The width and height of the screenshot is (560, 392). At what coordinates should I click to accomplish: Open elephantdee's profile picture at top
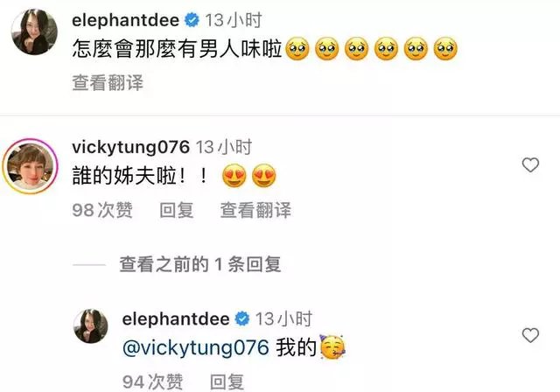[34, 31]
